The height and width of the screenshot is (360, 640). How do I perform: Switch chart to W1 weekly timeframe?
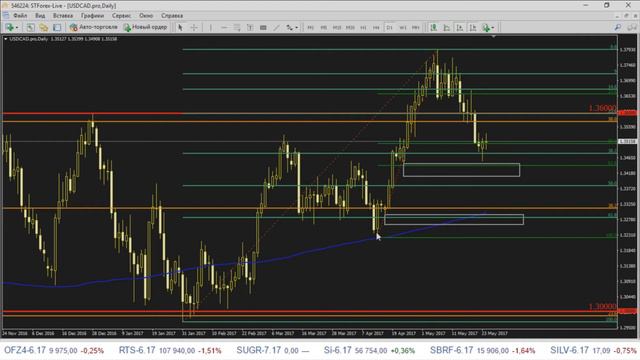tap(403, 27)
